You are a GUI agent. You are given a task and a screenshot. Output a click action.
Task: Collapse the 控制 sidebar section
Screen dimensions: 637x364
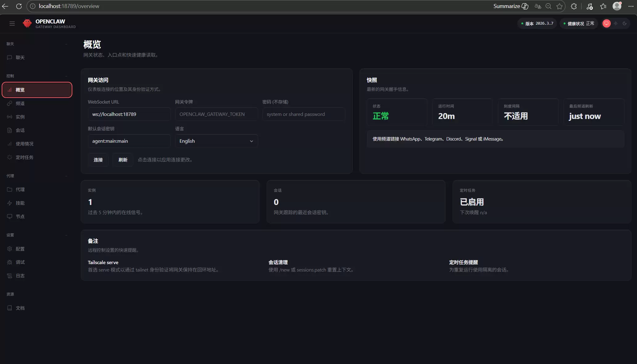pyautogui.click(x=66, y=76)
